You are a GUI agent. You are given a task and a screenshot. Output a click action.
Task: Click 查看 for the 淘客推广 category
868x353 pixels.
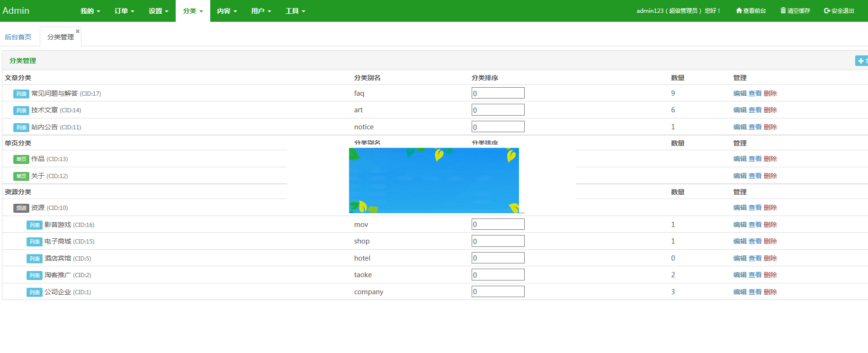pyautogui.click(x=755, y=275)
